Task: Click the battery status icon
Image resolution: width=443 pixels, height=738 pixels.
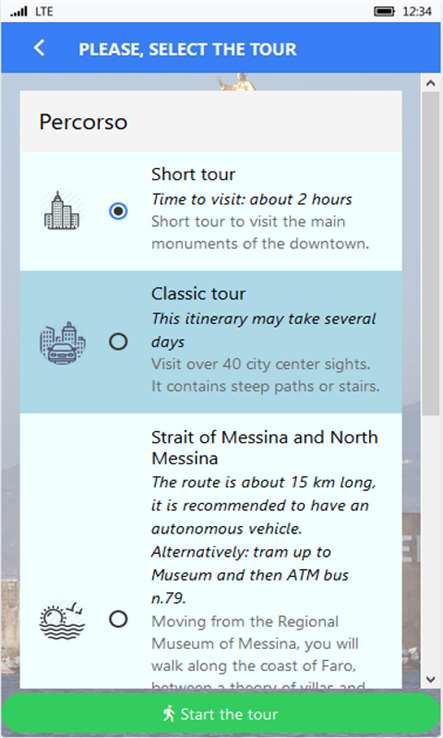Action: (384, 11)
